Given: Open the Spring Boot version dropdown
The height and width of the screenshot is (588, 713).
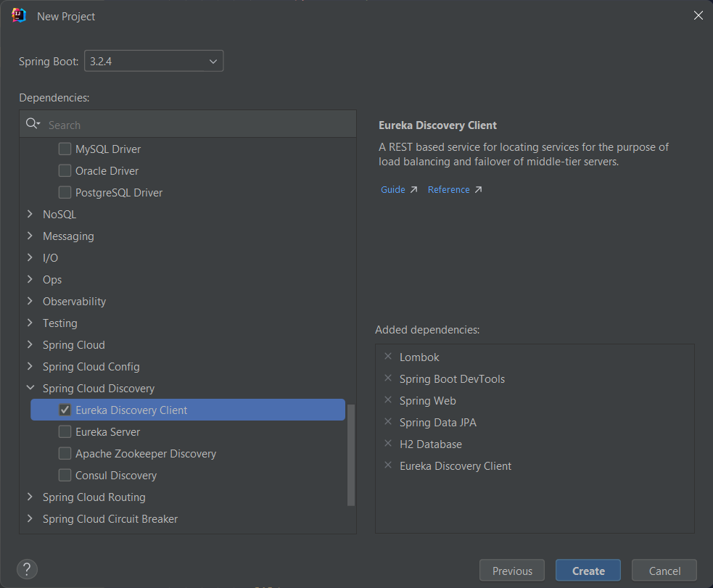Looking at the screenshot, I should (154, 61).
